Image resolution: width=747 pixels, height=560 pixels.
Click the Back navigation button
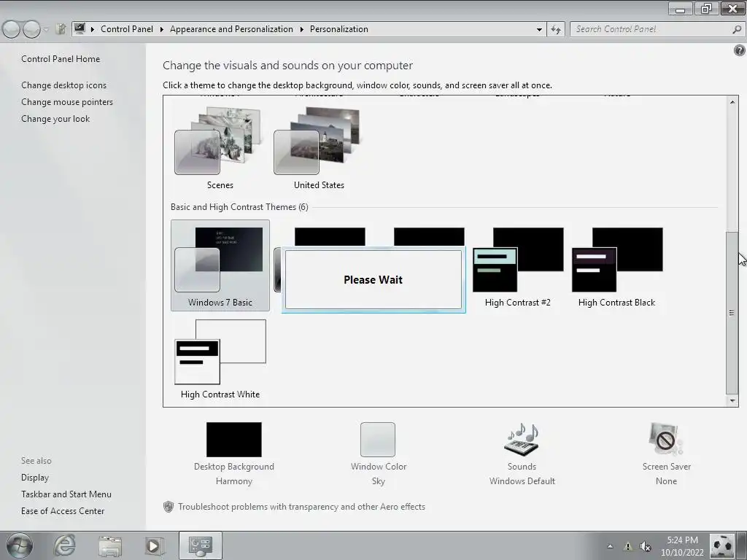point(12,29)
